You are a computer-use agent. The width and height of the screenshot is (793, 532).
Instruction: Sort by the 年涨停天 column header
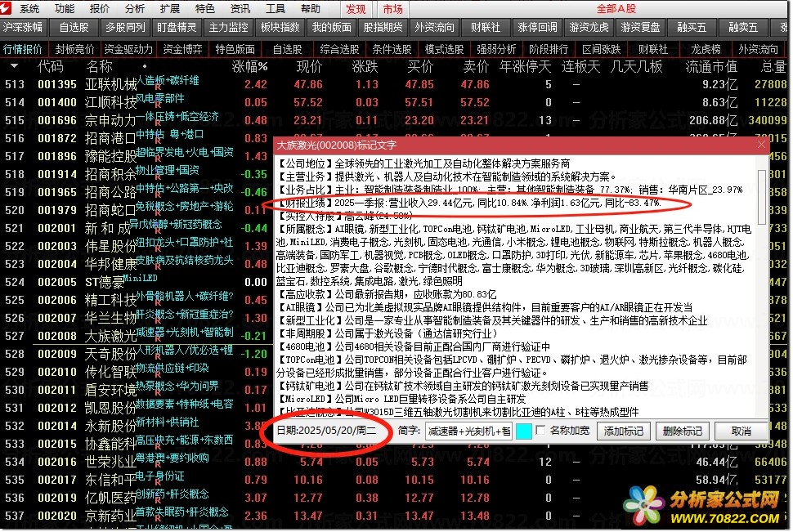[x=526, y=66]
